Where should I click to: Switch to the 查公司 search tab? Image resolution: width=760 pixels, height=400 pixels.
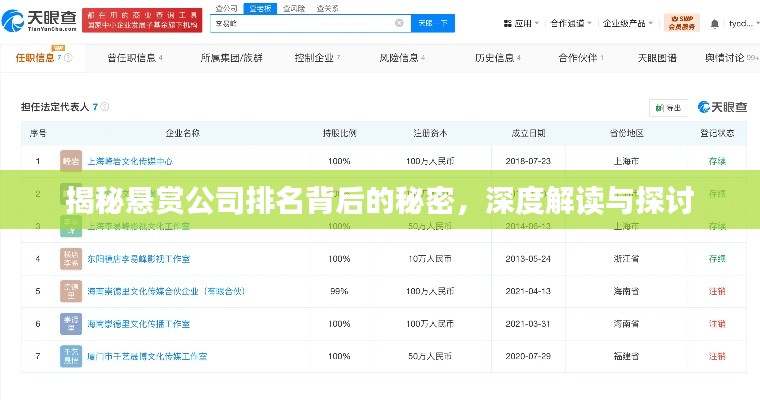pyautogui.click(x=226, y=8)
